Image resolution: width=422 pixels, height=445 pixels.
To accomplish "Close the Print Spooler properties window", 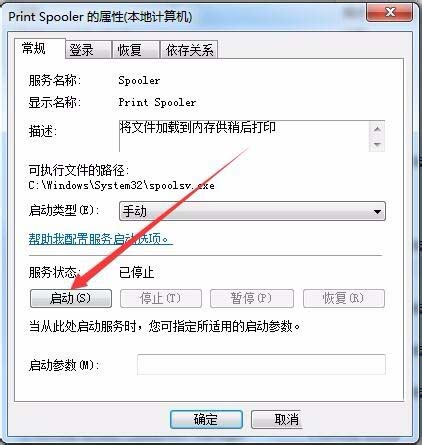I will 389,13.
